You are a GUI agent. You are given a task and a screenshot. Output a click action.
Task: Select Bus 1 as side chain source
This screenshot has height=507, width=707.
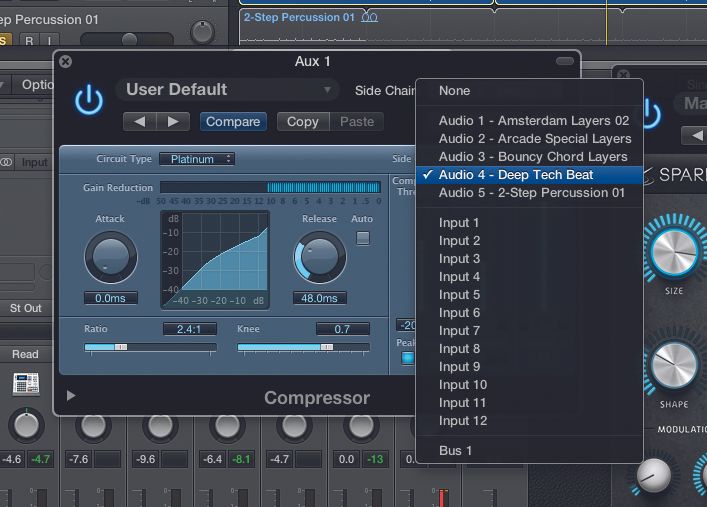pyautogui.click(x=529, y=451)
